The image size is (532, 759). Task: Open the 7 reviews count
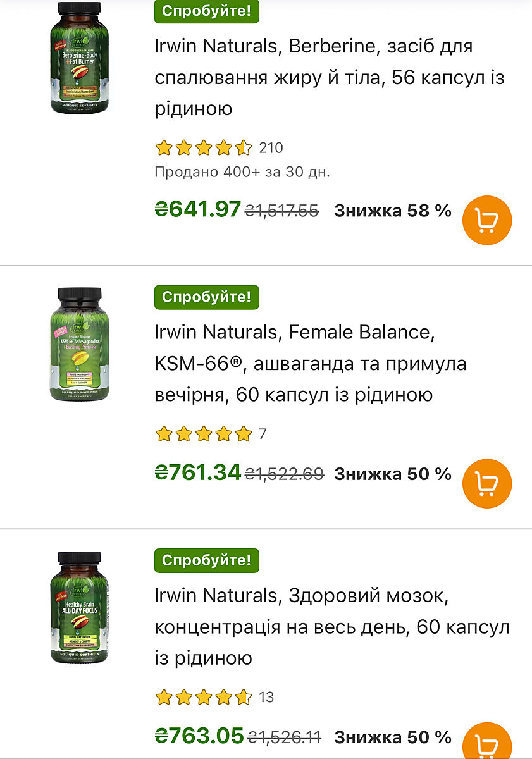point(263,434)
